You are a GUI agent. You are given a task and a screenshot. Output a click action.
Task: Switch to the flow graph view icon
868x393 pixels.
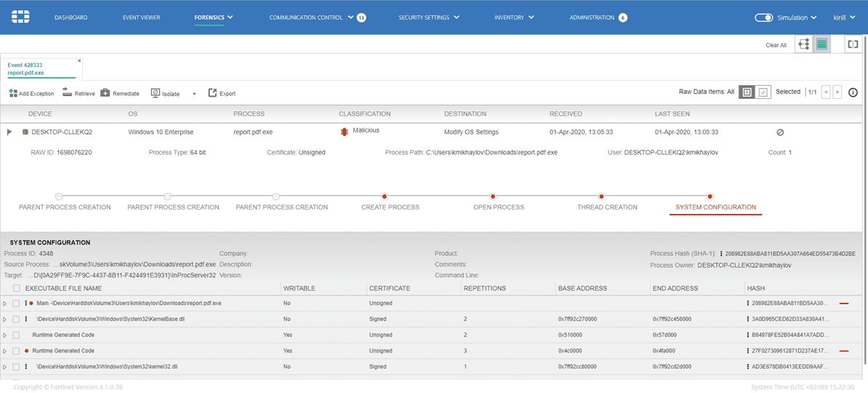point(803,44)
